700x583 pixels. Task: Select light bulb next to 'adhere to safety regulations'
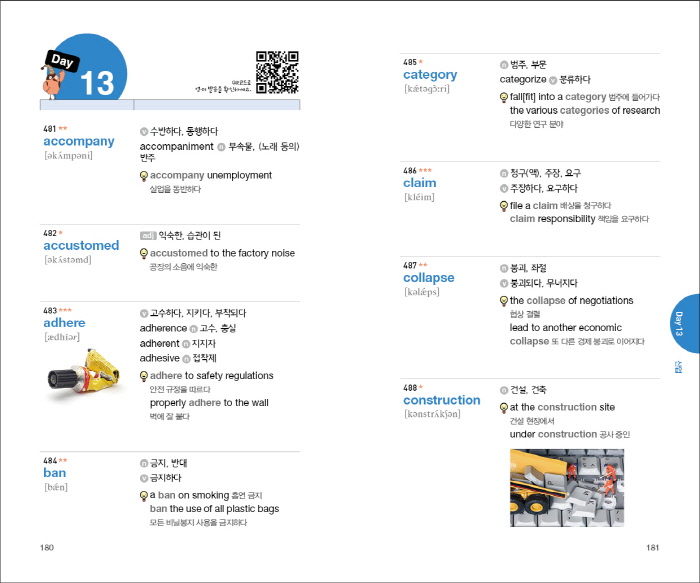[x=144, y=377]
